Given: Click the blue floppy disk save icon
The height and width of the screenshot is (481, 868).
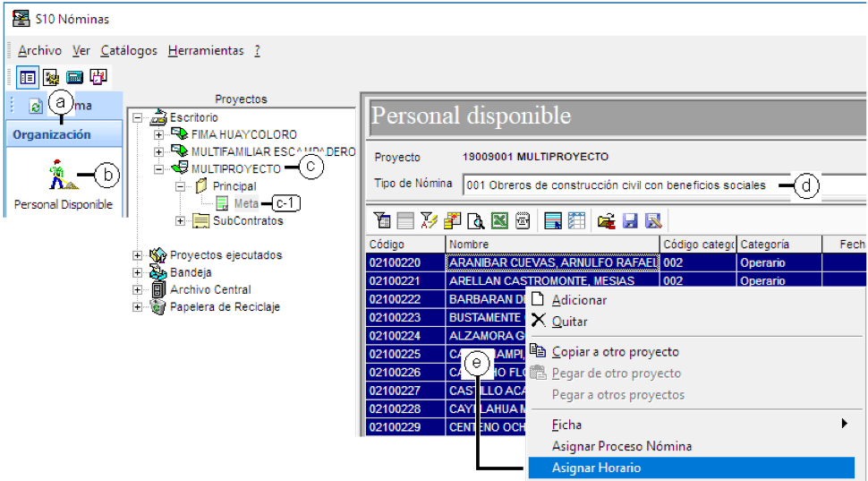Looking at the screenshot, I should pos(631,221).
